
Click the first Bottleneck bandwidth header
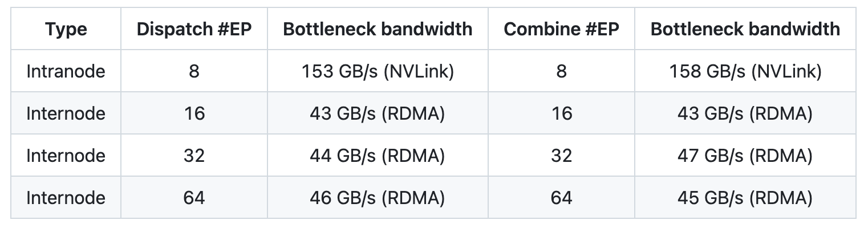tap(378, 29)
